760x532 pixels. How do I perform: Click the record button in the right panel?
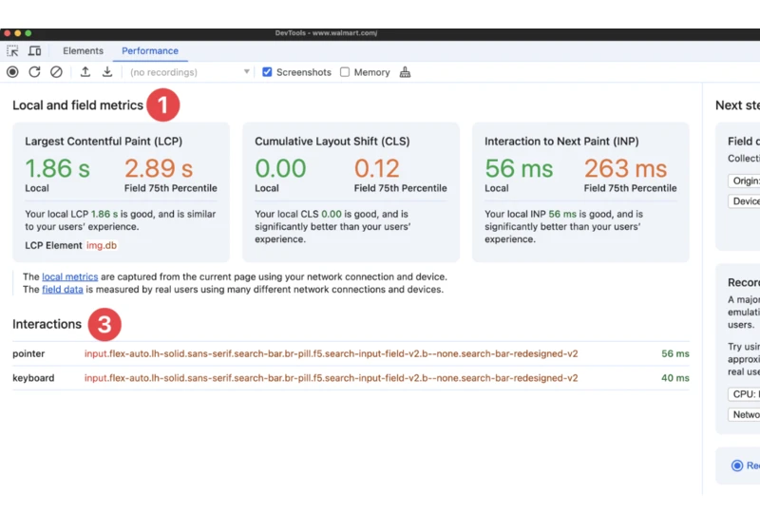pos(745,465)
